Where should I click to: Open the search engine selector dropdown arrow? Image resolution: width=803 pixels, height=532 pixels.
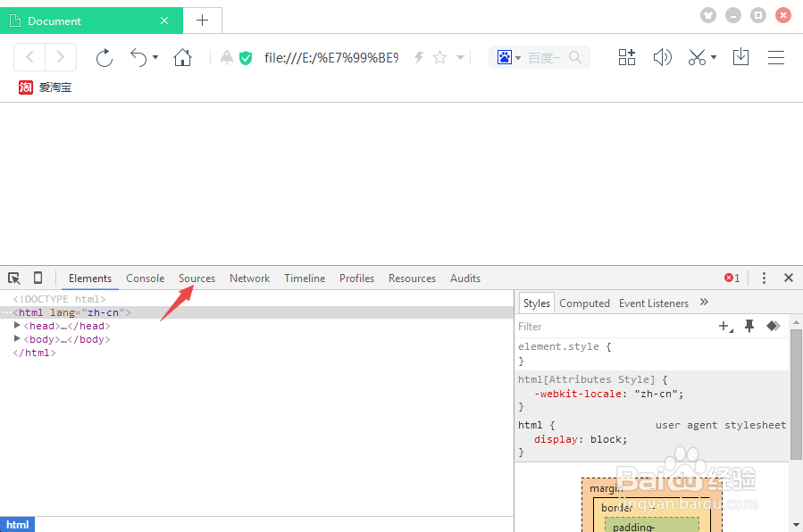pyautogui.click(x=518, y=58)
